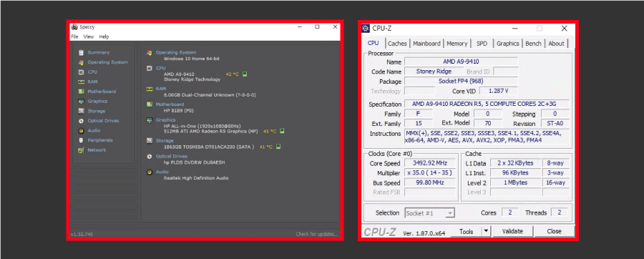
Task: Open the View menu in Speccy
Action: click(89, 36)
